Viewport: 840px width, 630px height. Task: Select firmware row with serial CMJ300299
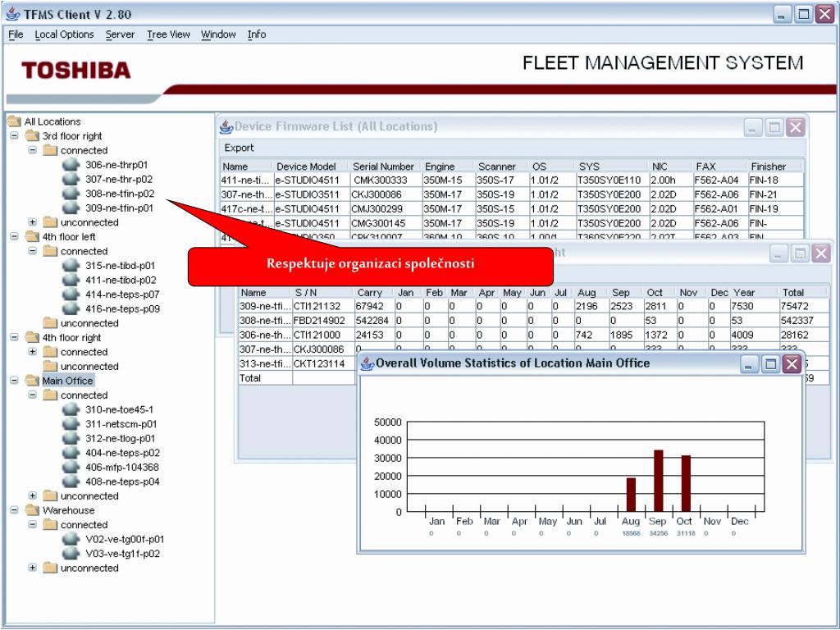pyautogui.click(x=512, y=209)
